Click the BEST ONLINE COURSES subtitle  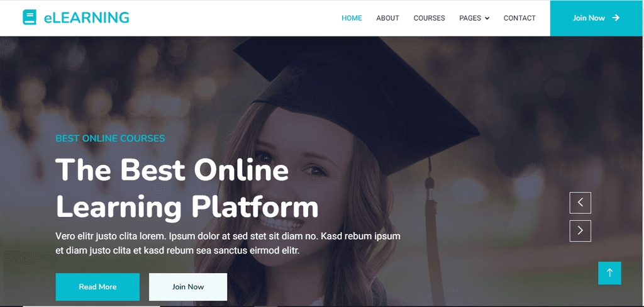pos(110,138)
